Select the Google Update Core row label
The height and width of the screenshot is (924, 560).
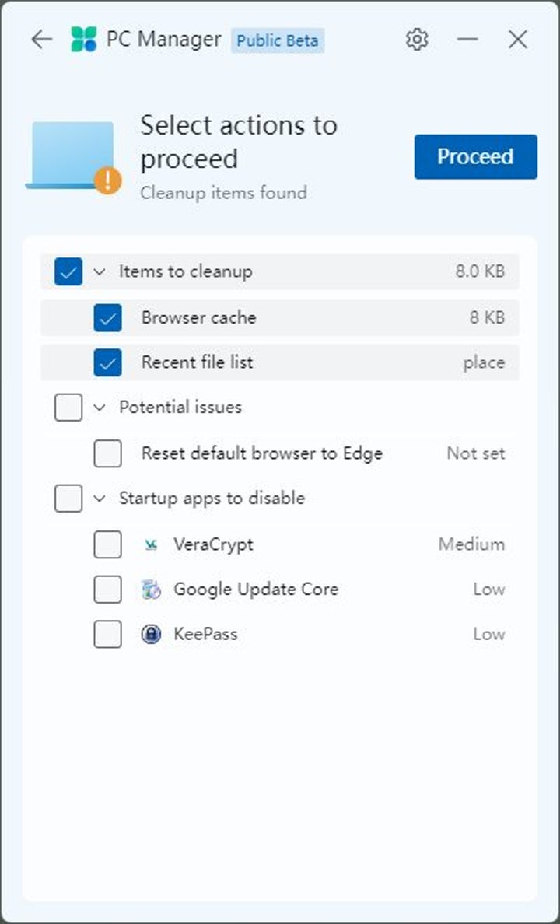click(255, 590)
